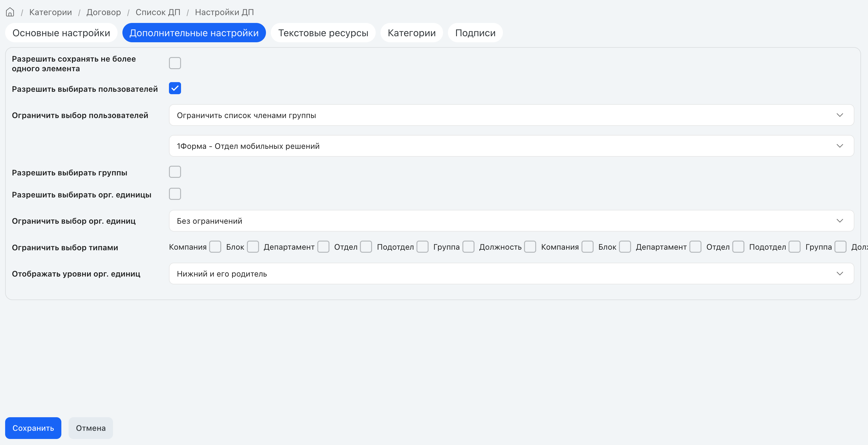Tick the second Компания type checkbox
The height and width of the screenshot is (445, 868).
point(587,247)
